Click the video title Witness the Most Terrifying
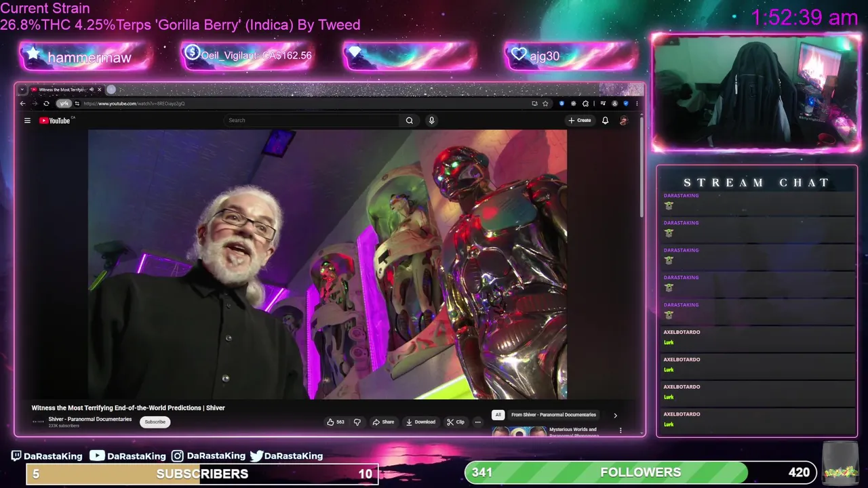The image size is (868, 488). (x=128, y=408)
